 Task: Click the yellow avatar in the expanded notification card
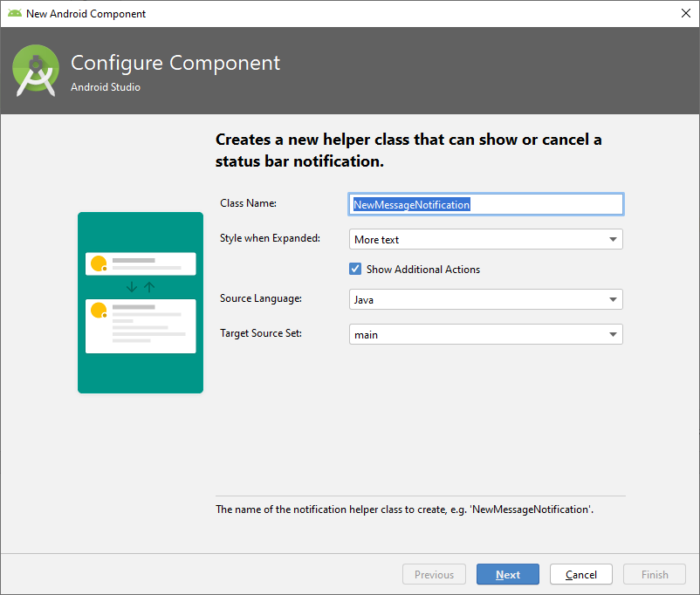point(99,310)
